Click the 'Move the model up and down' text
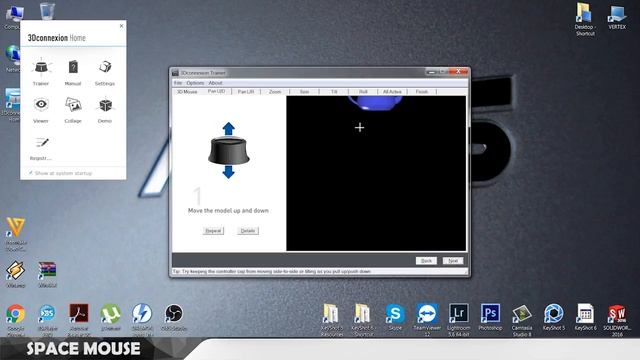The width and height of the screenshot is (640, 360). pyautogui.click(x=228, y=211)
